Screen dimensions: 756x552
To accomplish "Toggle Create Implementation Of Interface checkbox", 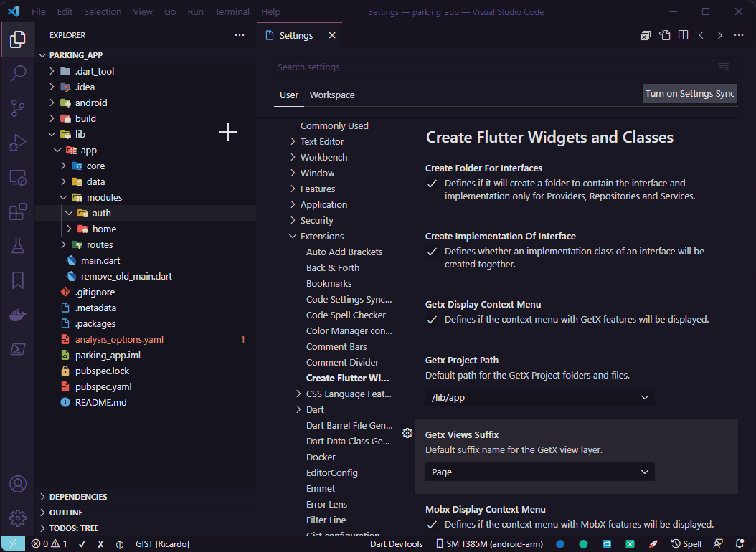I will coord(432,252).
